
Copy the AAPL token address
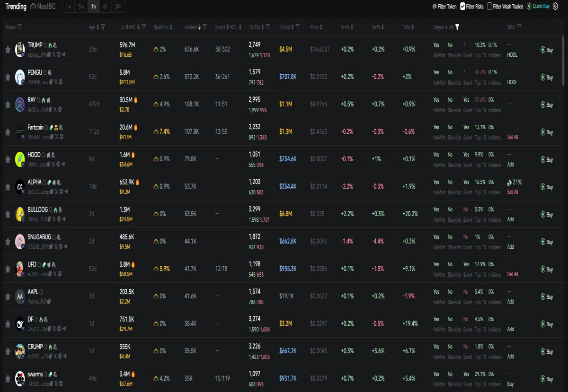pyautogui.click(x=49, y=302)
